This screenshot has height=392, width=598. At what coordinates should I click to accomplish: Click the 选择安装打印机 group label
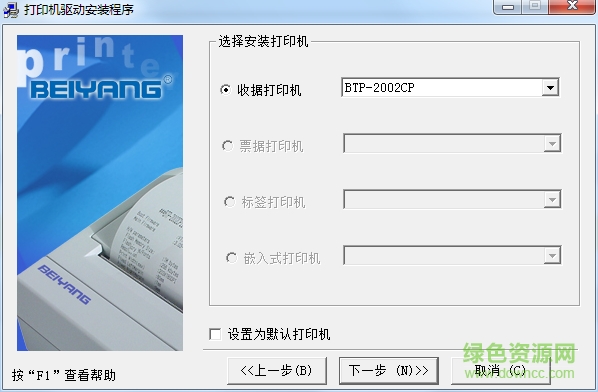tap(263, 41)
